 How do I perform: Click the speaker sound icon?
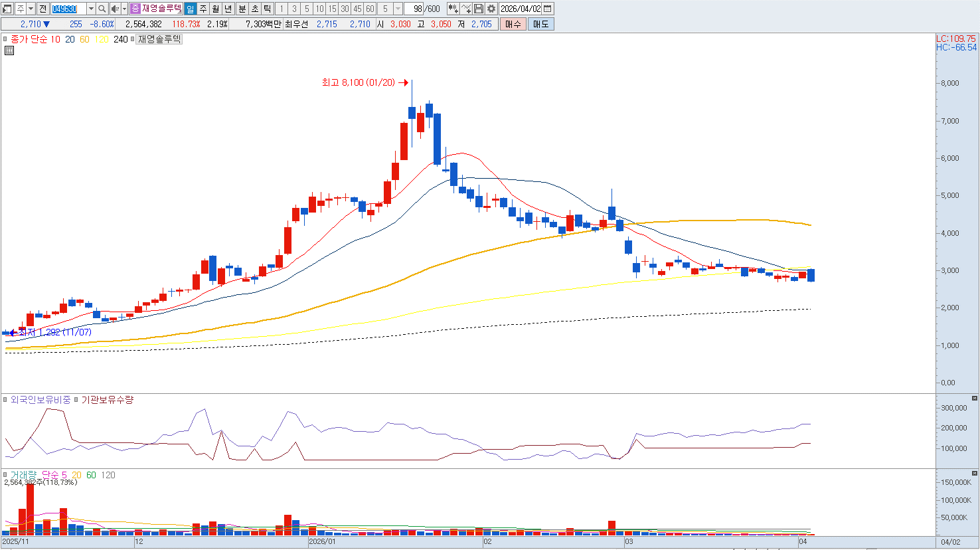pyautogui.click(x=115, y=9)
